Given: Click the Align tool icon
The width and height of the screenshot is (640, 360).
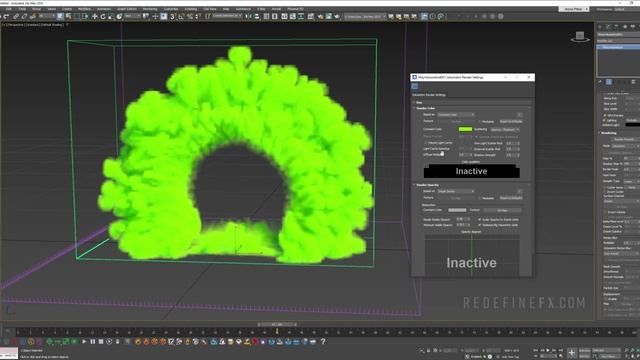Looking at the screenshot, I should (257, 16).
